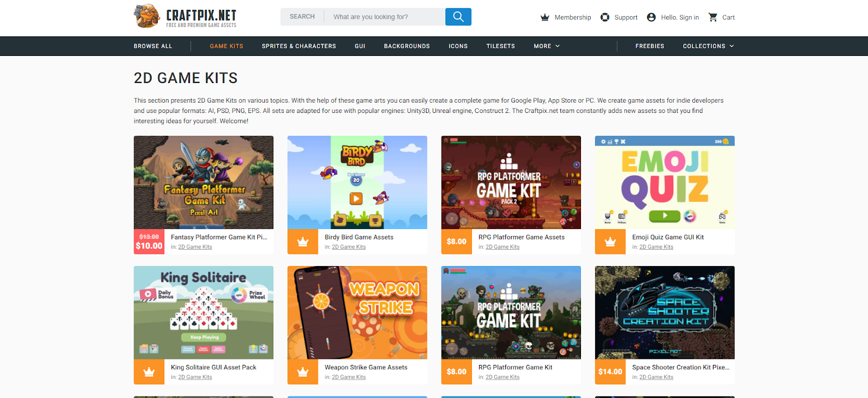Open the BACKGROUNDS category
Image resolution: width=868 pixels, height=398 pixels.
tap(407, 46)
